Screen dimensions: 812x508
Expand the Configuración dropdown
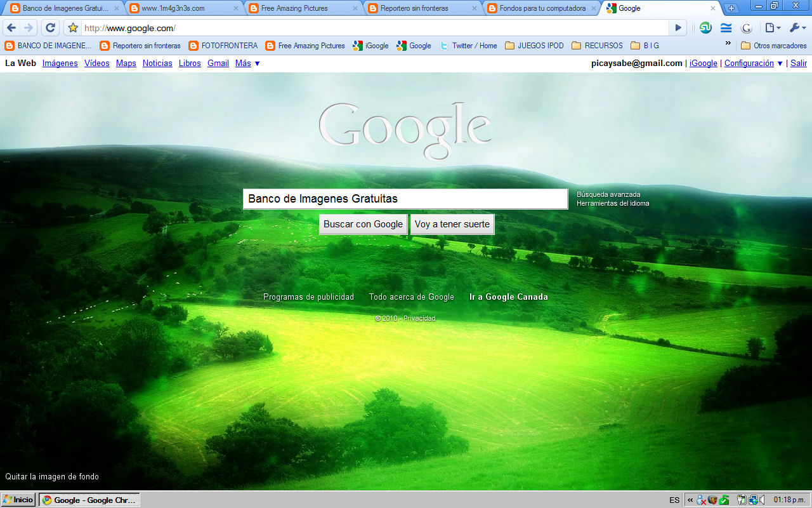754,63
